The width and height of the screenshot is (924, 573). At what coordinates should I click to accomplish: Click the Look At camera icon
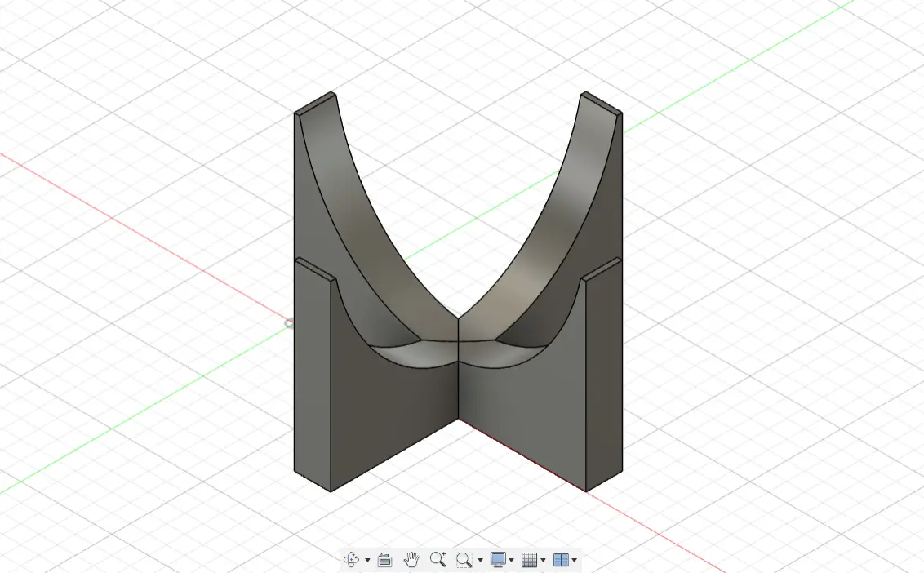pos(385,560)
